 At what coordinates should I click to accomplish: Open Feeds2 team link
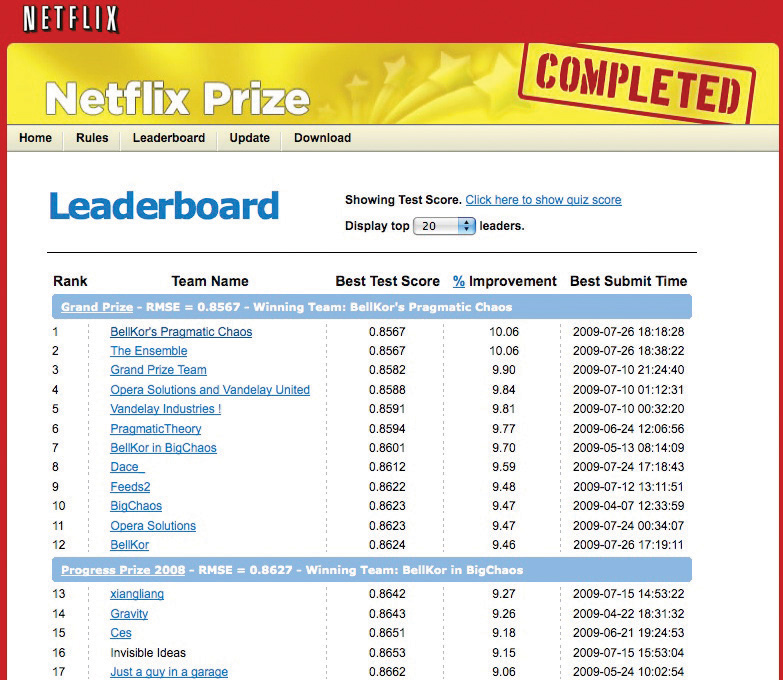(130, 487)
